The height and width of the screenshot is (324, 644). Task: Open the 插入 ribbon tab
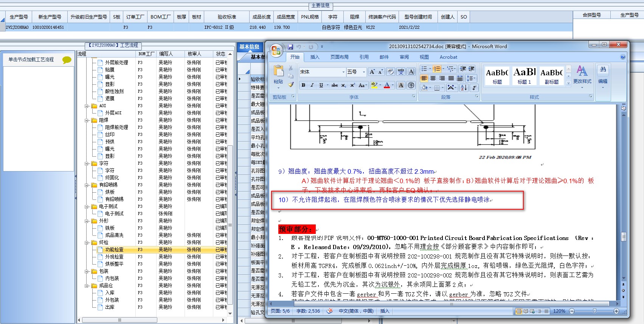click(x=315, y=57)
